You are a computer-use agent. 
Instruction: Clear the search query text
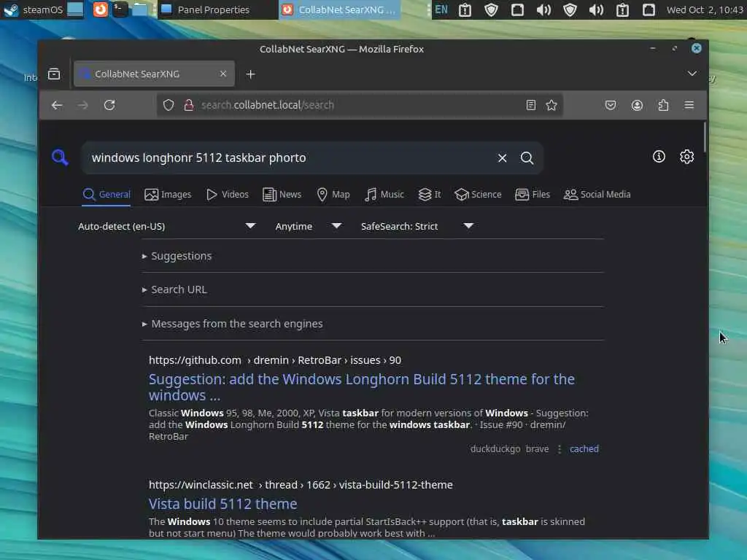[x=502, y=158]
